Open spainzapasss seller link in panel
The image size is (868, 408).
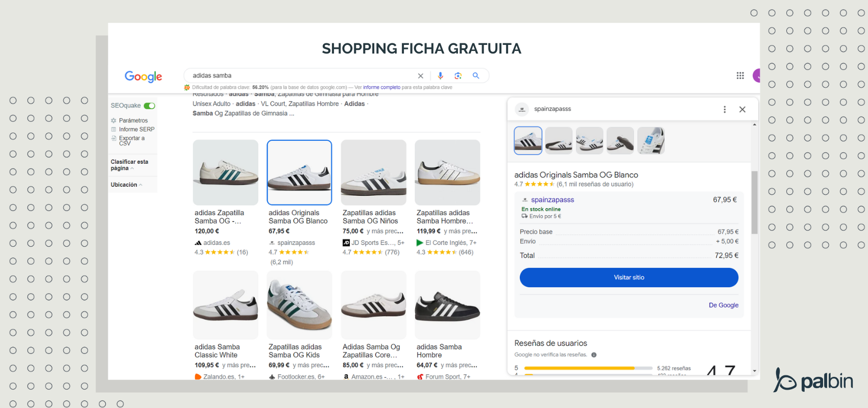point(552,200)
